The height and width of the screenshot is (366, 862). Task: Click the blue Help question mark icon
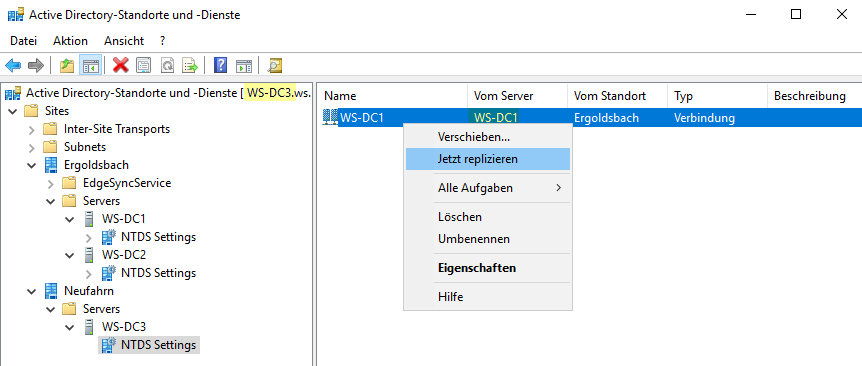coord(220,66)
